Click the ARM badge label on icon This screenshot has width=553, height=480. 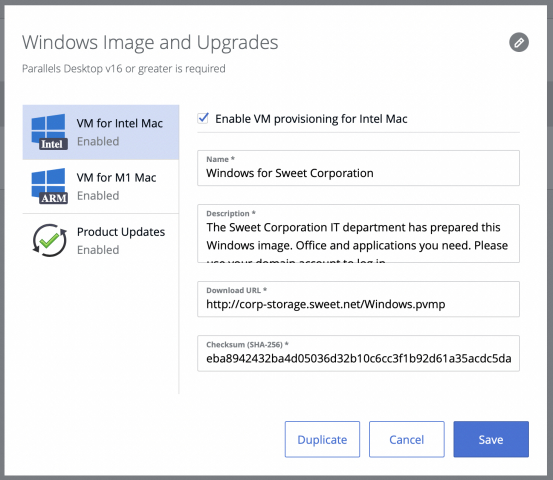coord(53,198)
